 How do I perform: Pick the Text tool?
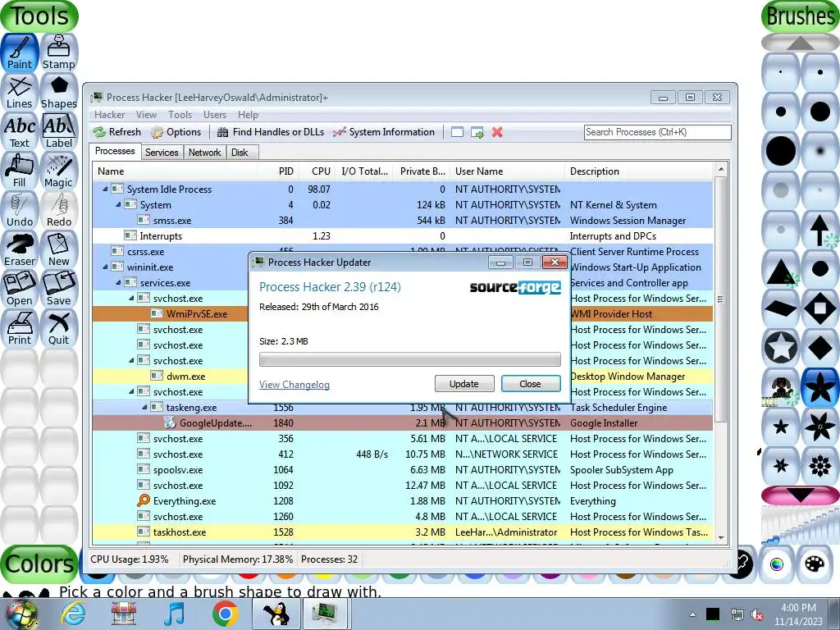click(20, 131)
